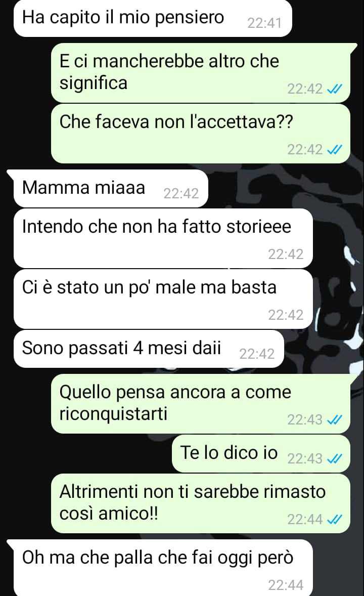Click double check on 'riconquistarti' message
Viewport: 364px width, 596px height.
335,419
